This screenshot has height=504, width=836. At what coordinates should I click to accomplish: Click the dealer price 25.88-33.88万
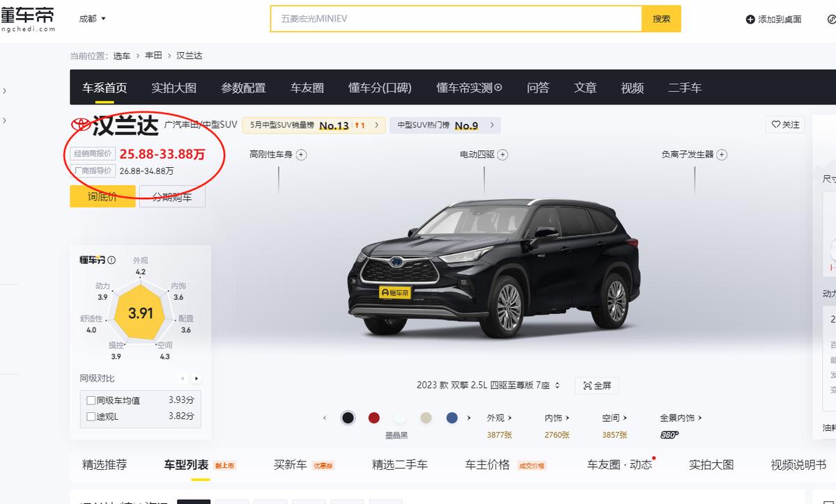tap(162, 155)
